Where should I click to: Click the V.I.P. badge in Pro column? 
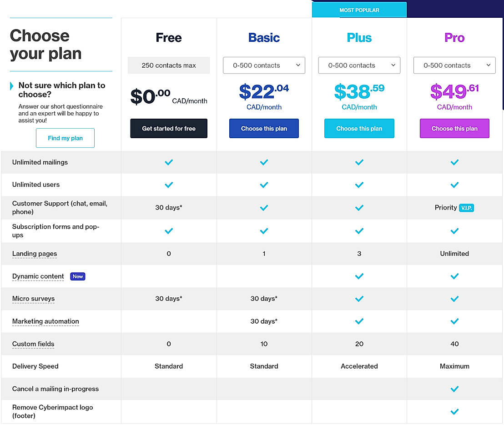(466, 208)
